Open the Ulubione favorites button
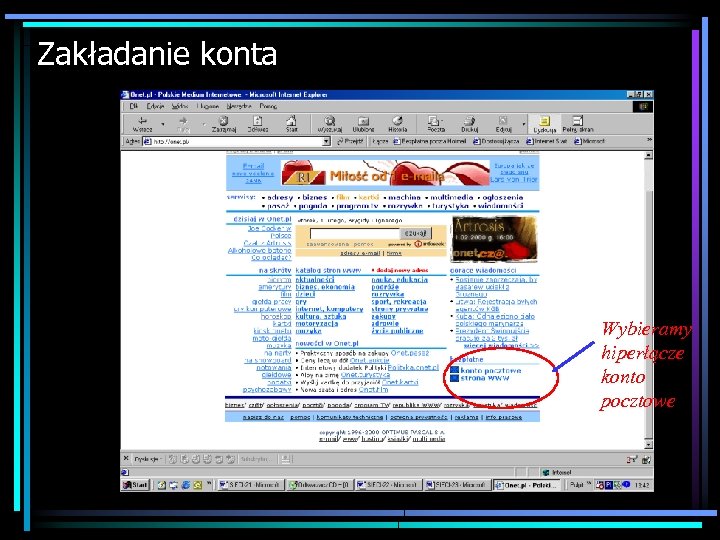Viewport: 720px width, 540px height. click(363, 124)
